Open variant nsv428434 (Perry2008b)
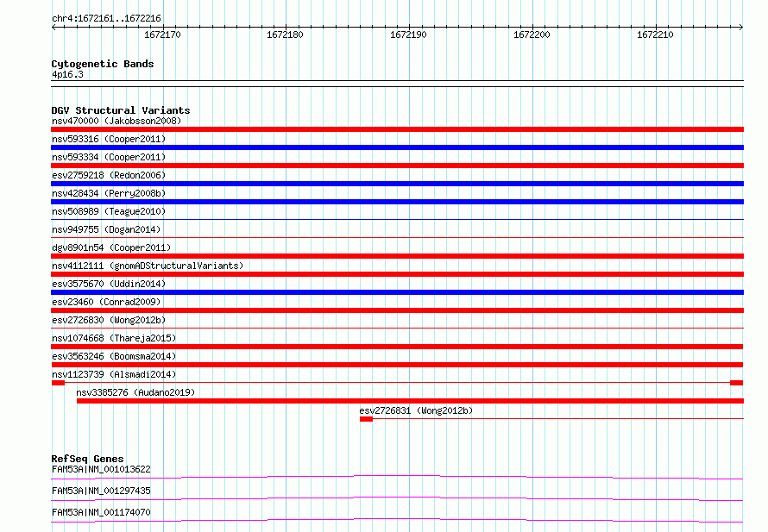This screenshot has width=768, height=532. click(109, 193)
